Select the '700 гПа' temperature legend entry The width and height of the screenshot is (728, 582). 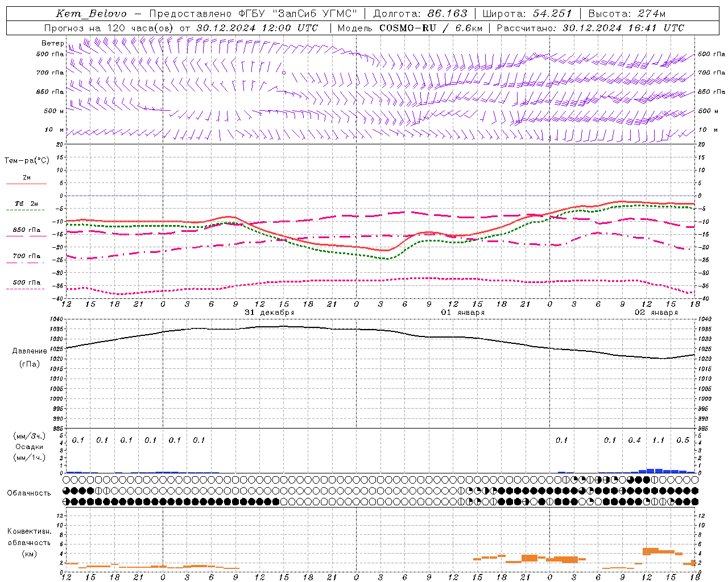[x=27, y=256]
